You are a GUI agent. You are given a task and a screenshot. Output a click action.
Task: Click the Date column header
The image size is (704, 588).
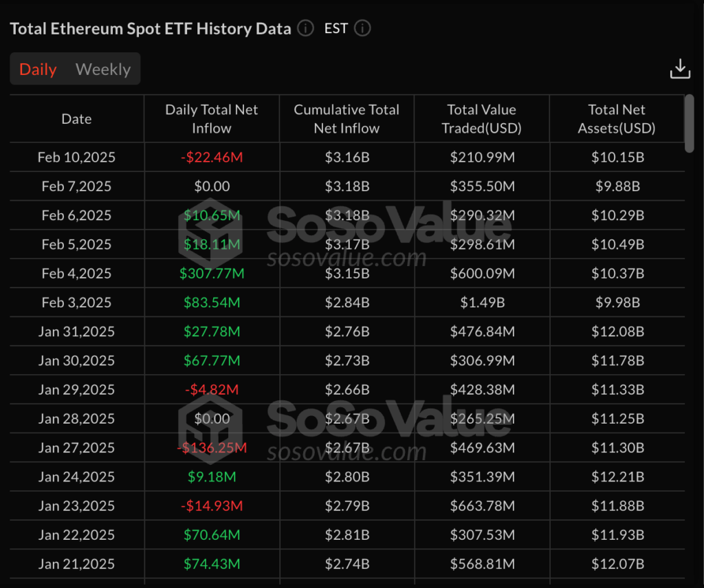[76, 119]
